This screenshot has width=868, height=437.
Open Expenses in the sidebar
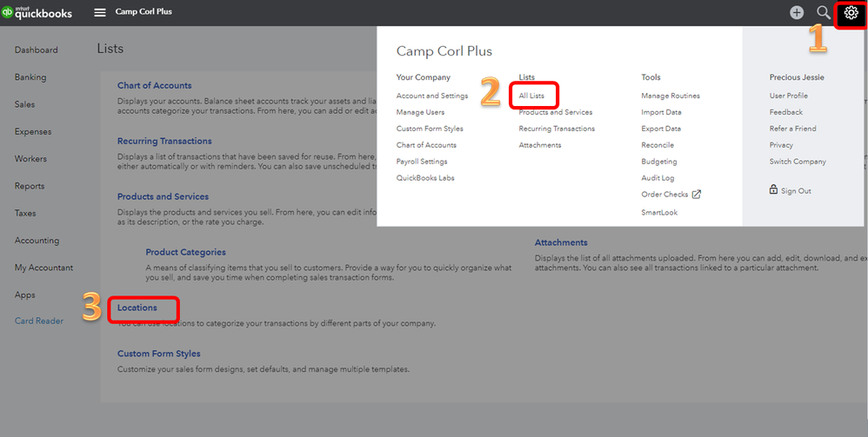tap(33, 132)
